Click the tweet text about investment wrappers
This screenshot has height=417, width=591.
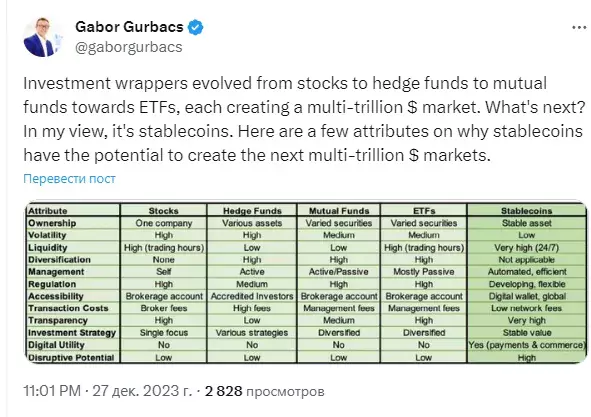304,119
